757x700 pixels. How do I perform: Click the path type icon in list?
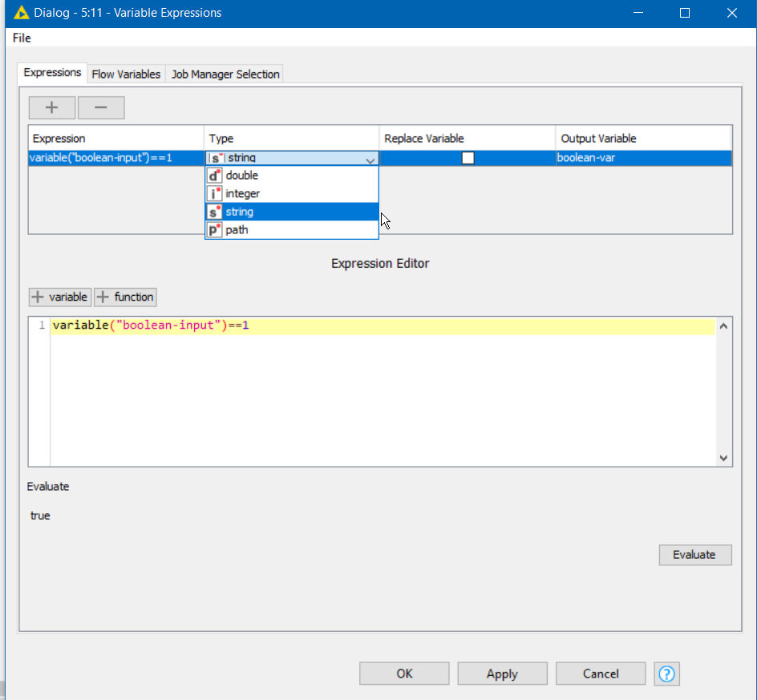point(214,230)
